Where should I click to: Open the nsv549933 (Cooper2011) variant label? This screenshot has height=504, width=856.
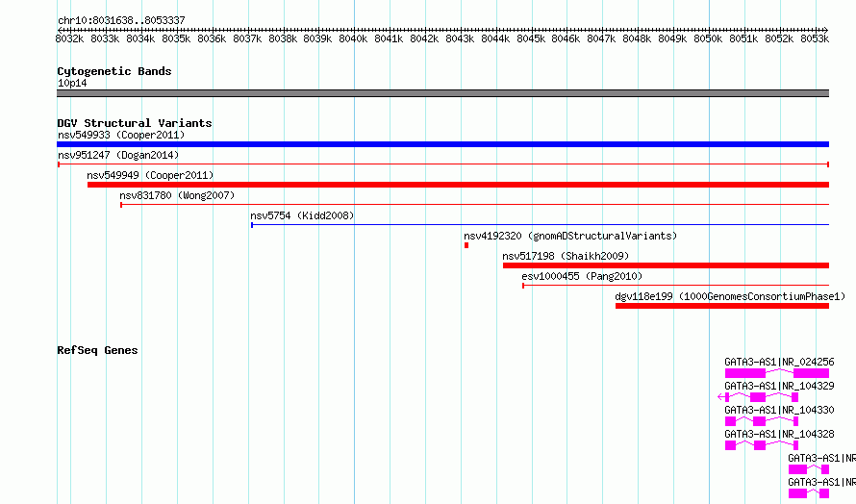121,135
